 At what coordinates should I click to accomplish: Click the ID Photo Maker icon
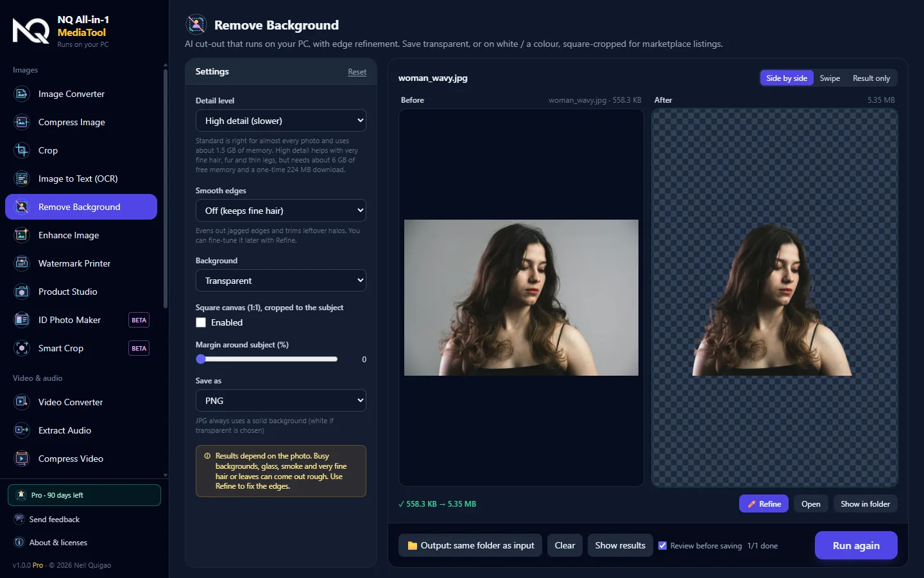tap(22, 320)
